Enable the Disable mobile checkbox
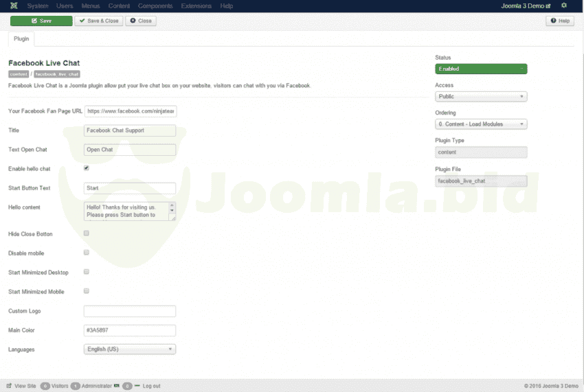584x392 pixels. click(87, 253)
